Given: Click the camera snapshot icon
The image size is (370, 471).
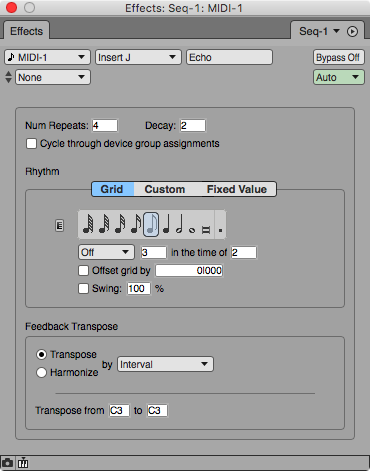Looking at the screenshot, I should pyautogui.click(x=7, y=463).
